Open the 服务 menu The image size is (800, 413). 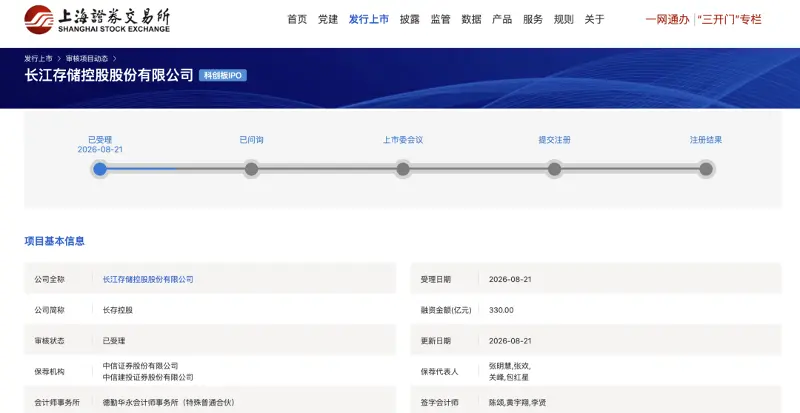pos(533,19)
